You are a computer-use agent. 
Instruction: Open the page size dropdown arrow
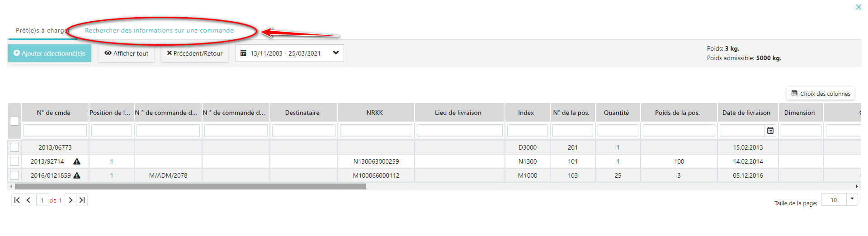(x=852, y=199)
